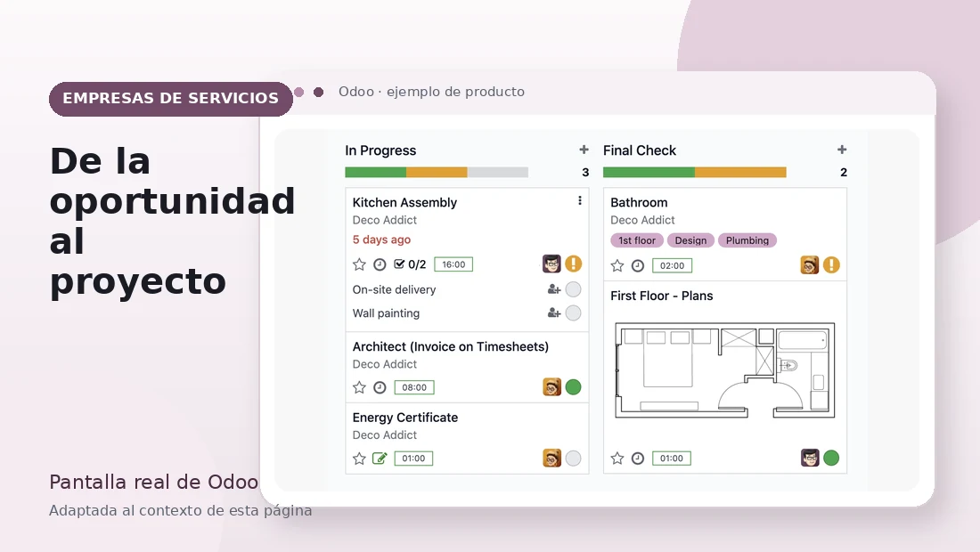Open assignee avatar on Kitchen Assembly

pyautogui.click(x=551, y=264)
